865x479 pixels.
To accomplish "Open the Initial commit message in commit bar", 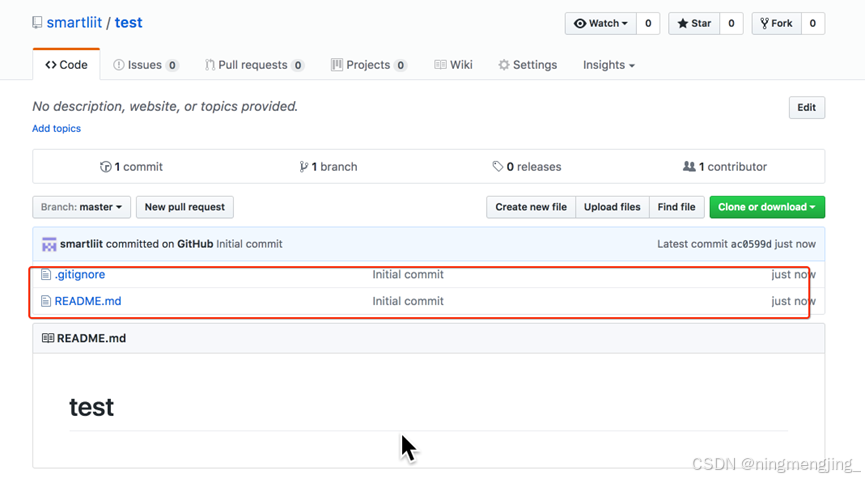I will pos(249,244).
